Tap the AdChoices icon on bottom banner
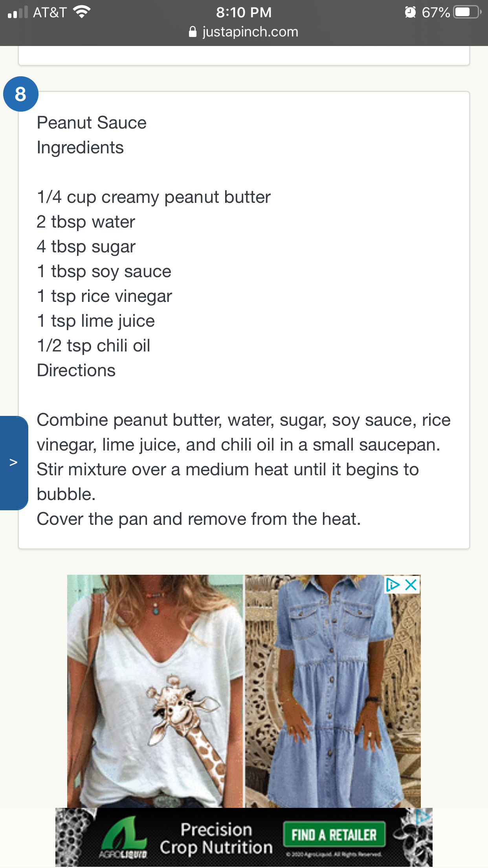The width and height of the screenshot is (488, 868). pyautogui.click(x=424, y=817)
